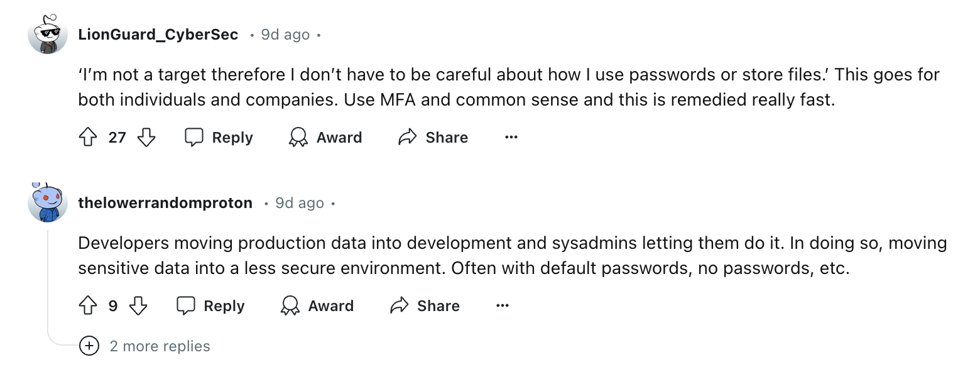Expand the 2 more replies thread
This screenshot has height=367, width=980.
pos(160,346)
